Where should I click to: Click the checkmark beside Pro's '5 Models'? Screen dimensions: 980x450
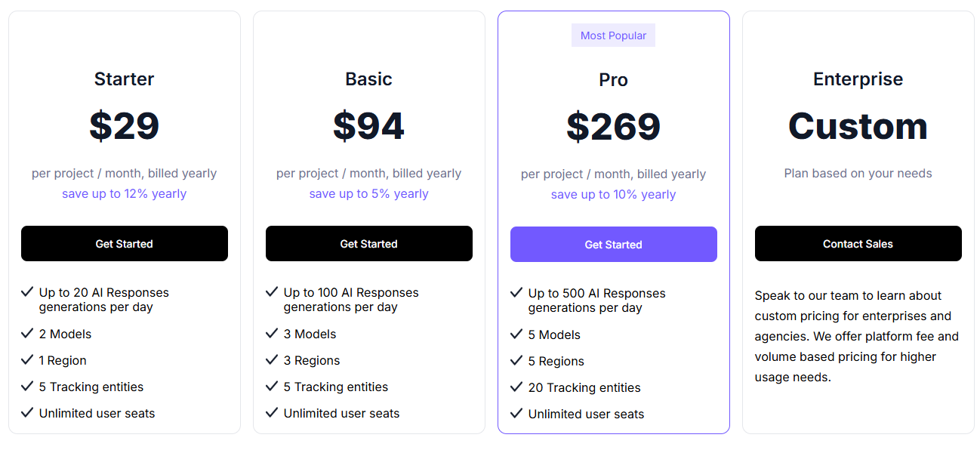coord(516,334)
